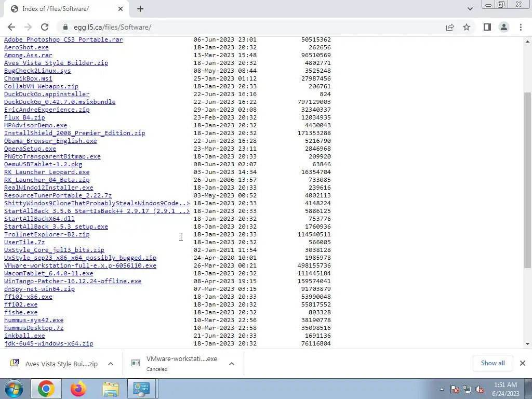Screen dimensions: 532x399
Task: Download RealWindo12Installer.exe
Action: 48,188
